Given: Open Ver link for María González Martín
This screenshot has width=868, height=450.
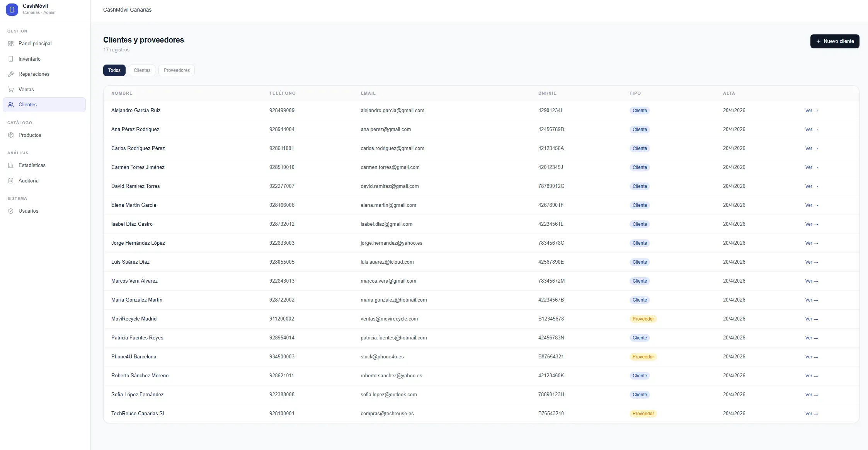Looking at the screenshot, I should 812,300.
